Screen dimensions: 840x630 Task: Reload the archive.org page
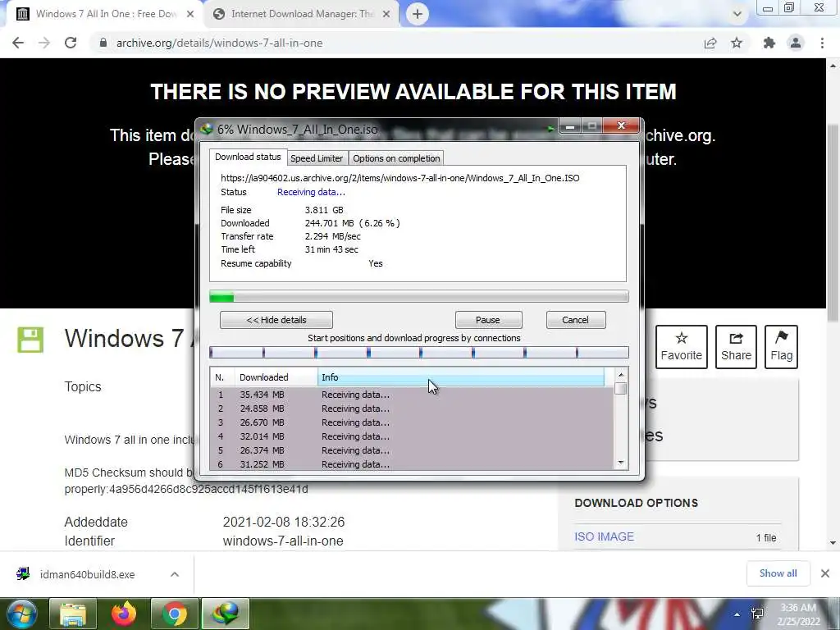coord(71,43)
